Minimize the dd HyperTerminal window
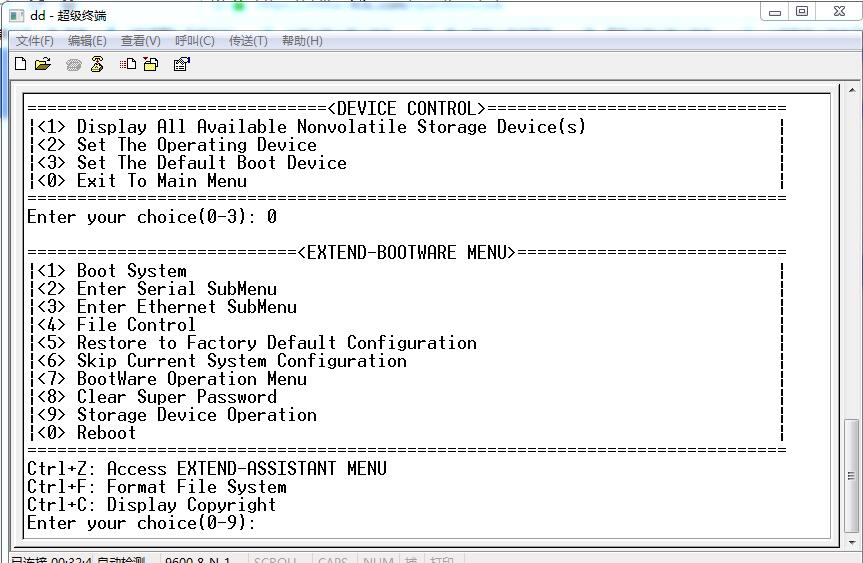Image resolution: width=863 pixels, height=563 pixels. coord(774,12)
